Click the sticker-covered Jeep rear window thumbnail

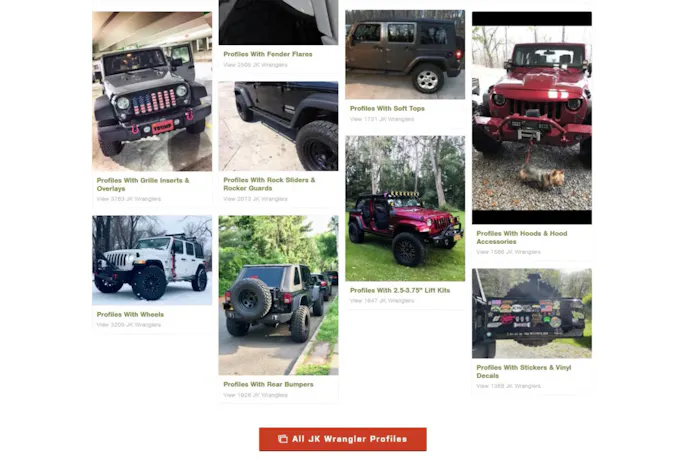[532, 313]
